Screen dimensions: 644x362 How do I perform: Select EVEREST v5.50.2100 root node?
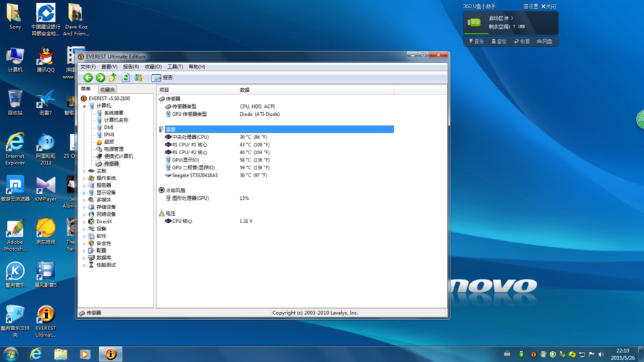tap(109, 98)
